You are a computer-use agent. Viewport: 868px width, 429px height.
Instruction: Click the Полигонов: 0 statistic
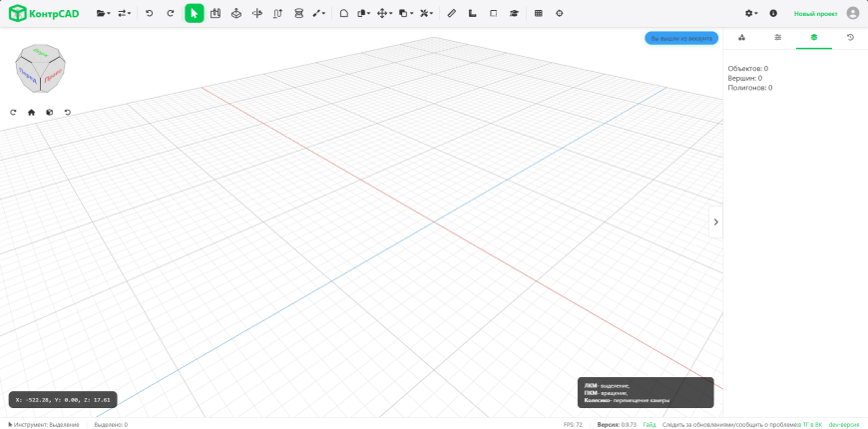click(750, 88)
